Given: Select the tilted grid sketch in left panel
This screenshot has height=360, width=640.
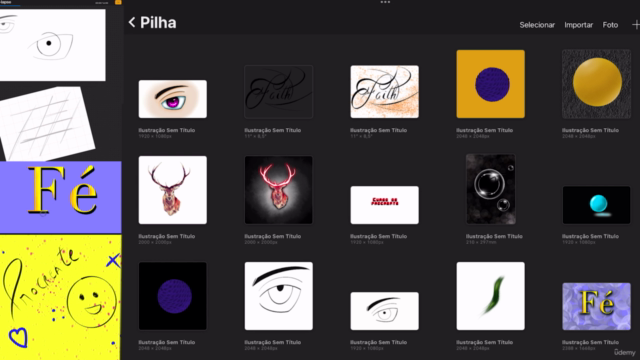Looking at the screenshot, I should pyautogui.click(x=47, y=124).
